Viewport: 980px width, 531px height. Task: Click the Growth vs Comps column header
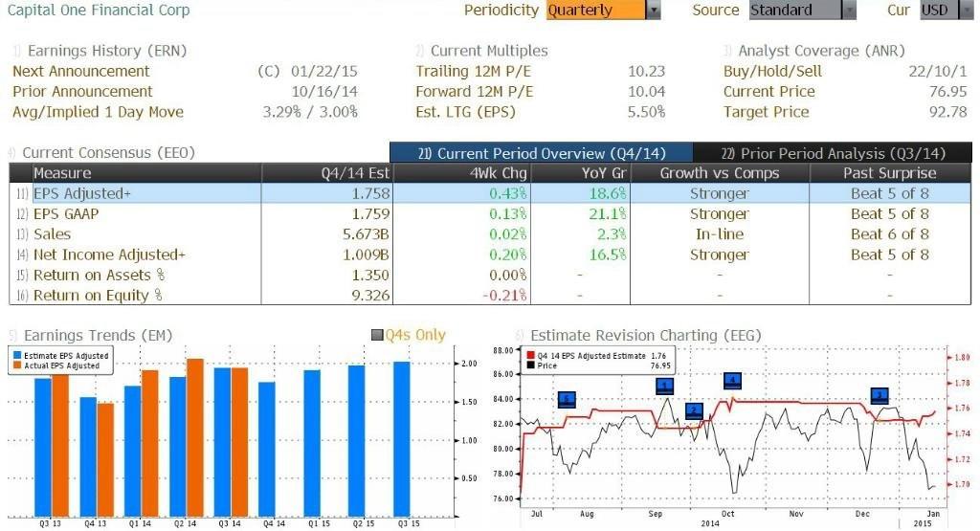[x=720, y=173]
